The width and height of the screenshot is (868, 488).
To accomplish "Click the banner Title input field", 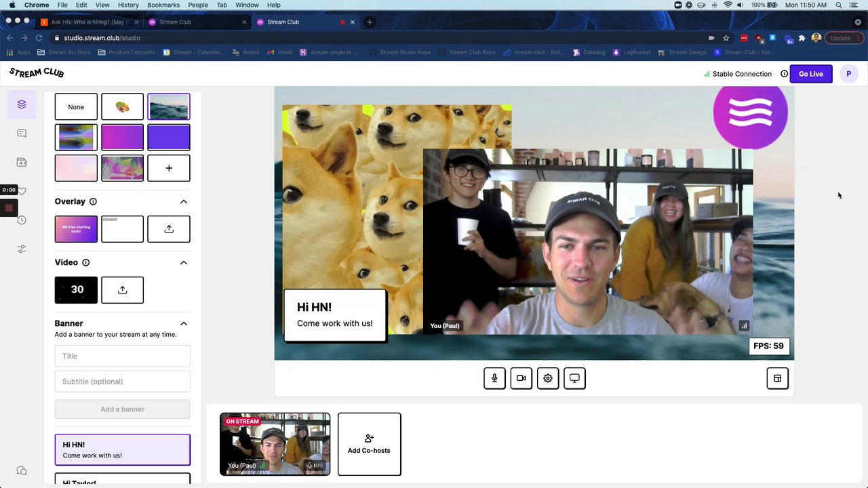I will (x=122, y=356).
